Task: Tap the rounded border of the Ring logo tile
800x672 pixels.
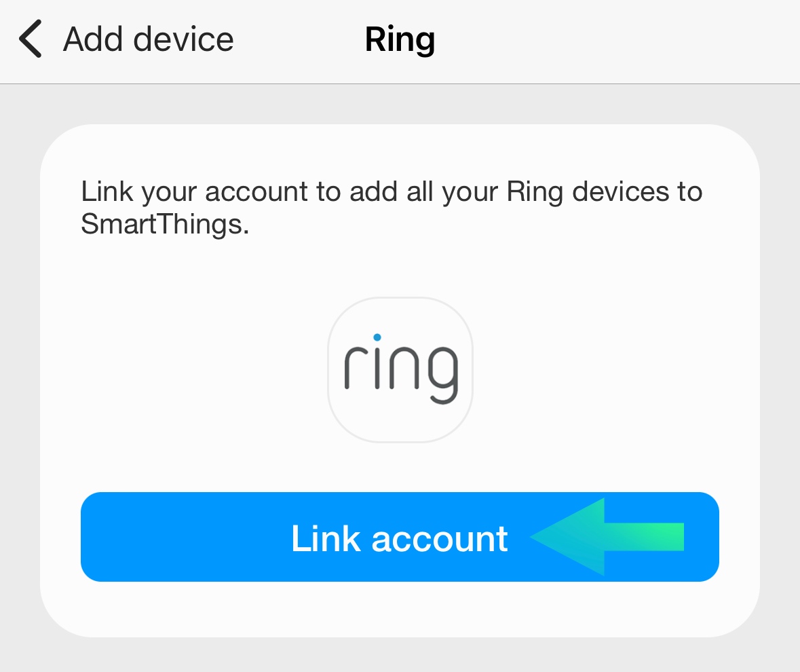Action: tap(329, 370)
